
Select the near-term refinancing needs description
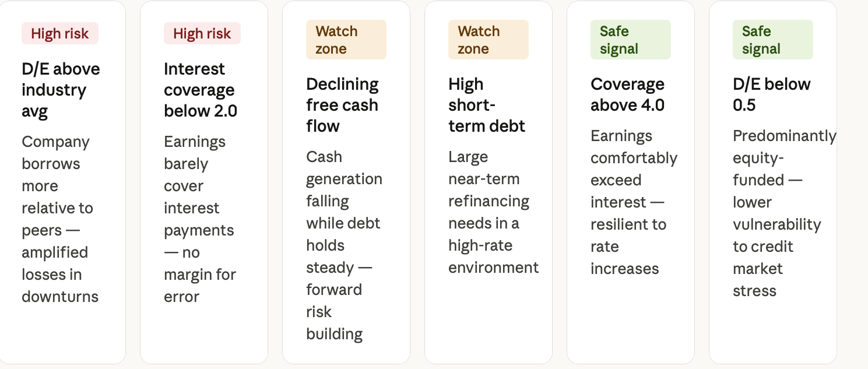pyautogui.click(x=494, y=212)
